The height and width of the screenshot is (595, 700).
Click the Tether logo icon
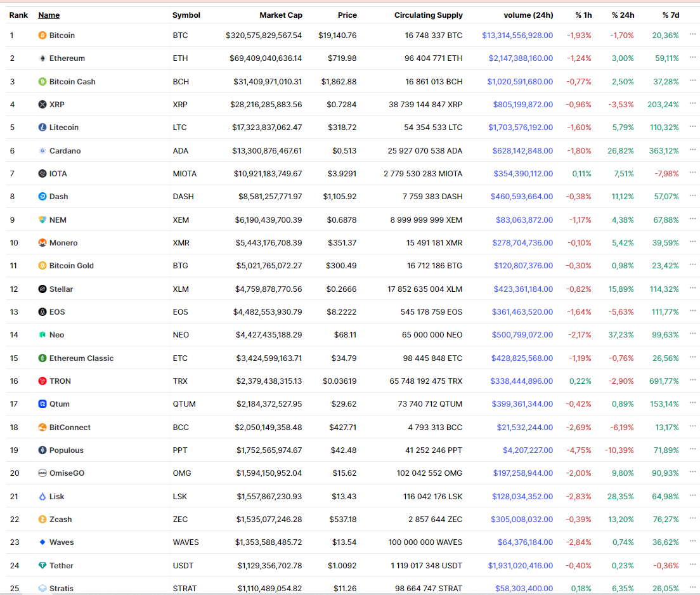42,566
